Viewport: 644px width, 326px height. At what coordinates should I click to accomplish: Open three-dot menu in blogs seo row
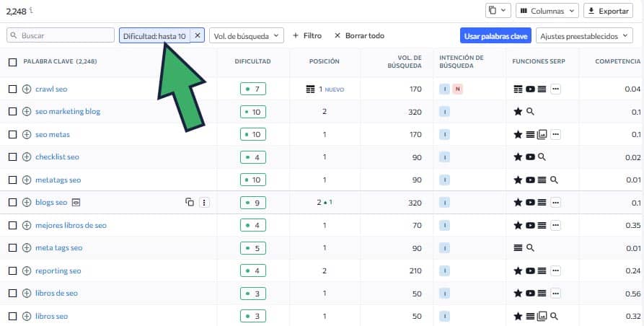[204, 203]
